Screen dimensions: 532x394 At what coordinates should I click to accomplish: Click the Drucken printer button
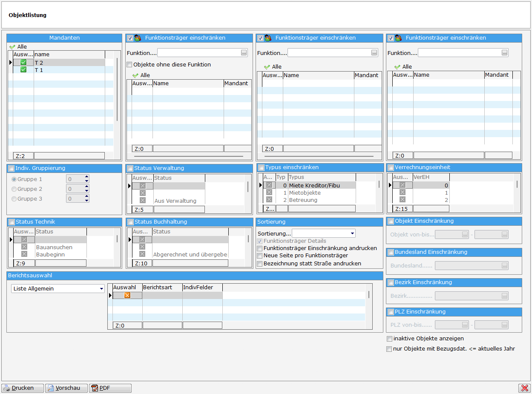click(23, 388)
